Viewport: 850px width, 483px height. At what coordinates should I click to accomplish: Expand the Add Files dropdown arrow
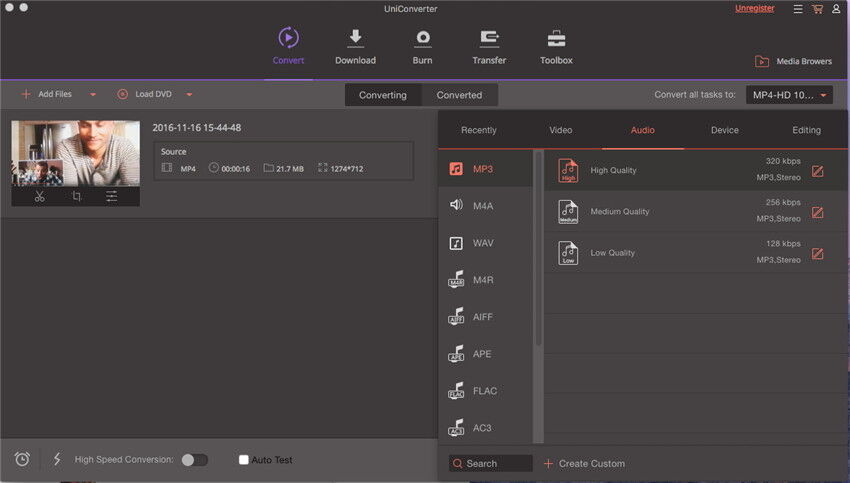93,94
